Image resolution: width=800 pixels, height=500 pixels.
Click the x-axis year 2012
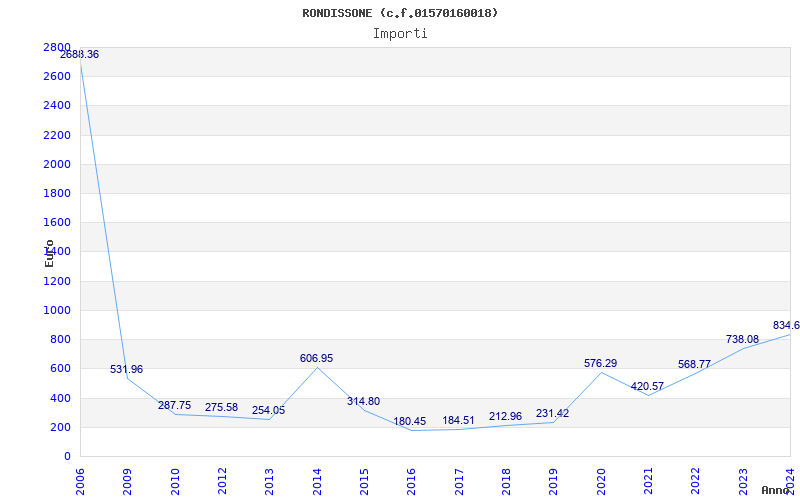[x=222, y=482]
